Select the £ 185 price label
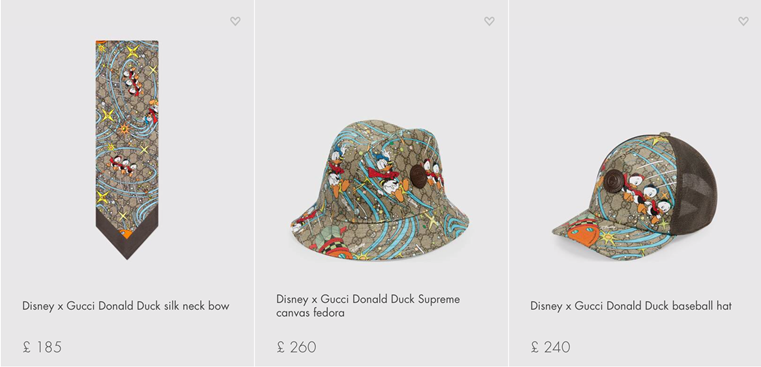Image resolution: width=761 pixels, height=367 pixels. click(42, 347)
